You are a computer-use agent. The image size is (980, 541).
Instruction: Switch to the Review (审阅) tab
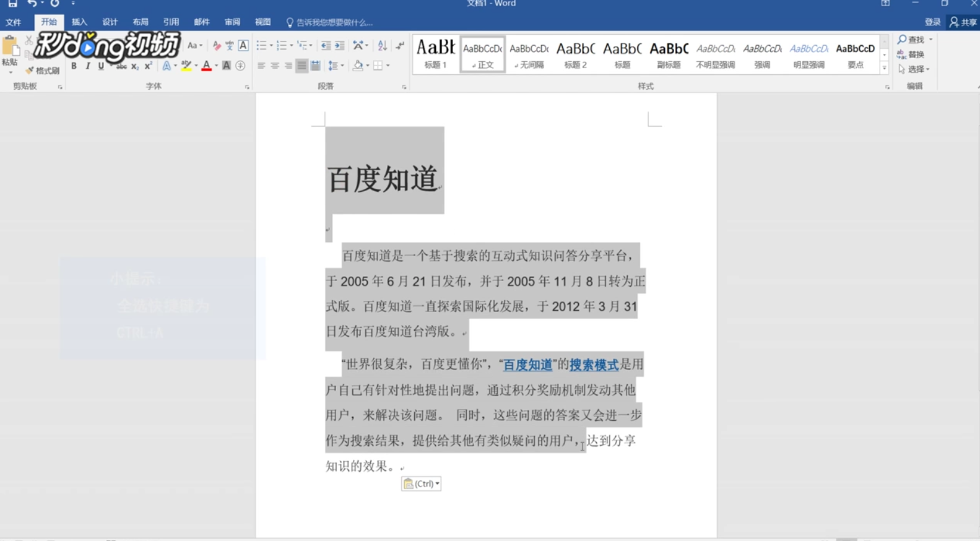(232, 22)
